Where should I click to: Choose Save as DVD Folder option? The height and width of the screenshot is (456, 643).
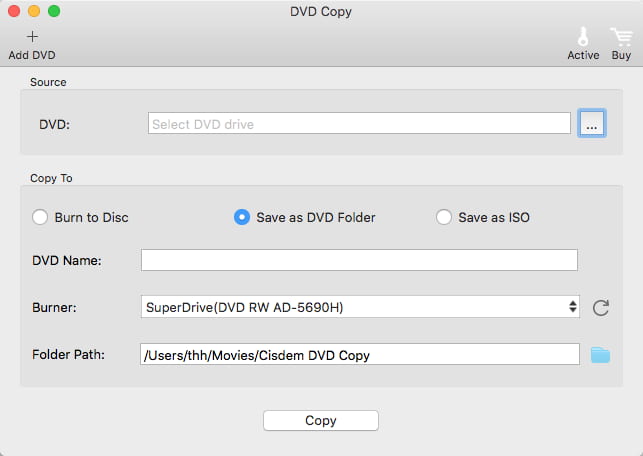[x=242, y=217]
